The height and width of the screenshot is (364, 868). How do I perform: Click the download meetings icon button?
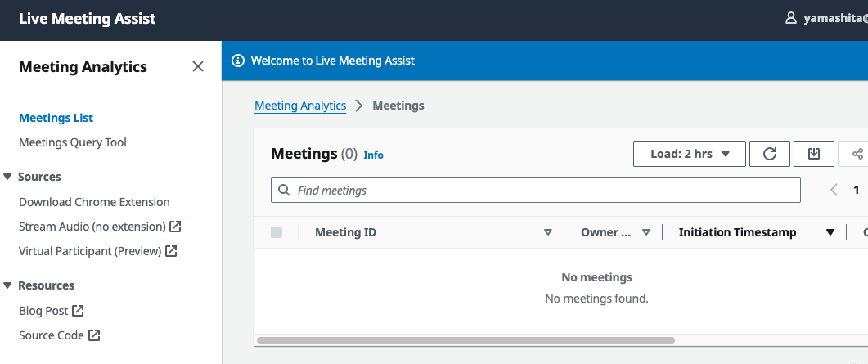pos(814,154)
